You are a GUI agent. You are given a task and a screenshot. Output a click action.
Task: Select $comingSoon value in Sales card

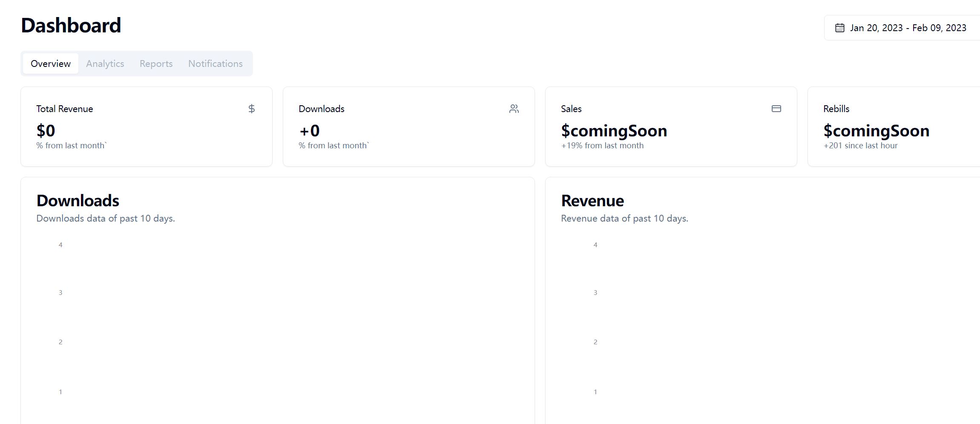click(614, 130)
